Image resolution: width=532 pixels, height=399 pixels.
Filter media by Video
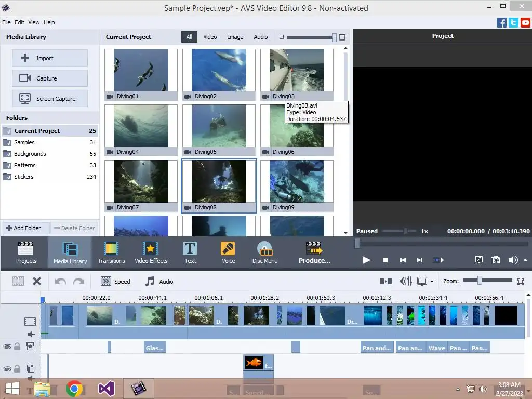point(210,37)
